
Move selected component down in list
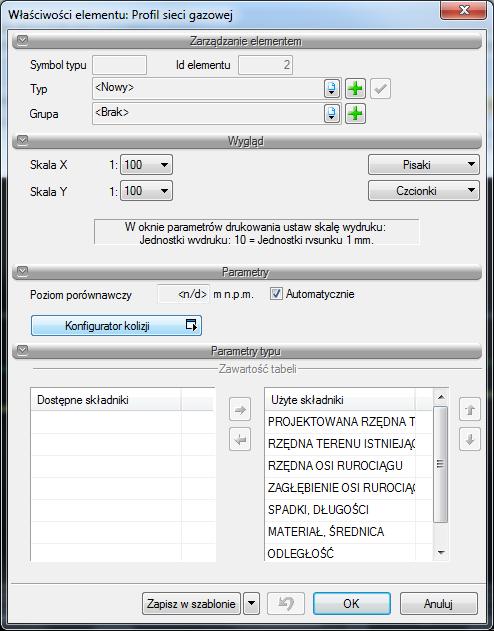pyautogui.click(x=470, y=439)
